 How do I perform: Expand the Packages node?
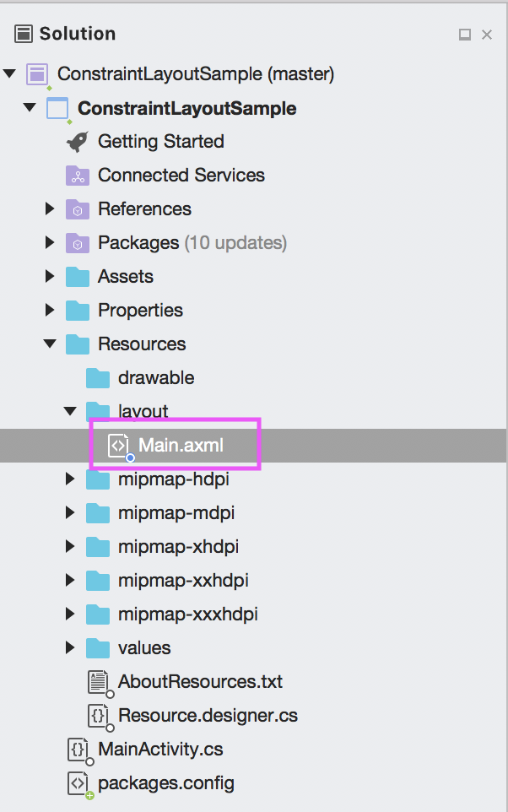51,243
